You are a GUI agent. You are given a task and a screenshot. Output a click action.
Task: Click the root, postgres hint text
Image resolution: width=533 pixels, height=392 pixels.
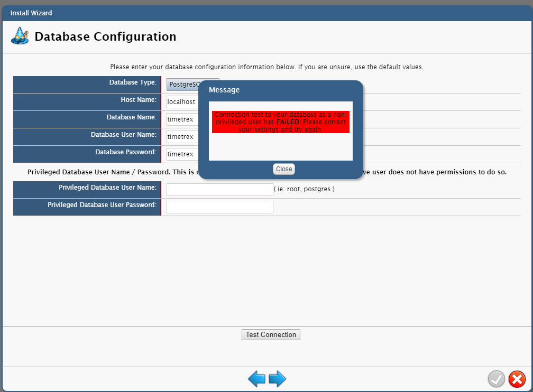pyautogui.click(x=305, y=189)
